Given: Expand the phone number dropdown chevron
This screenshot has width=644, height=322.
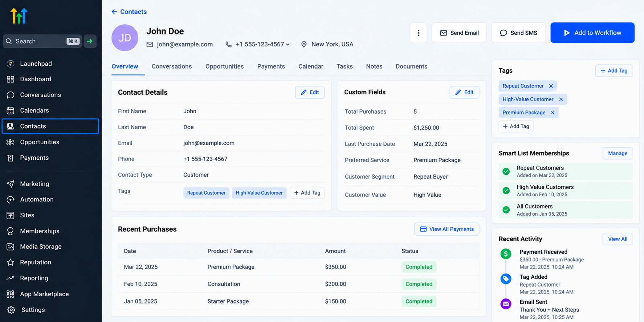Looking at the screenshot, I should point(288,45).
